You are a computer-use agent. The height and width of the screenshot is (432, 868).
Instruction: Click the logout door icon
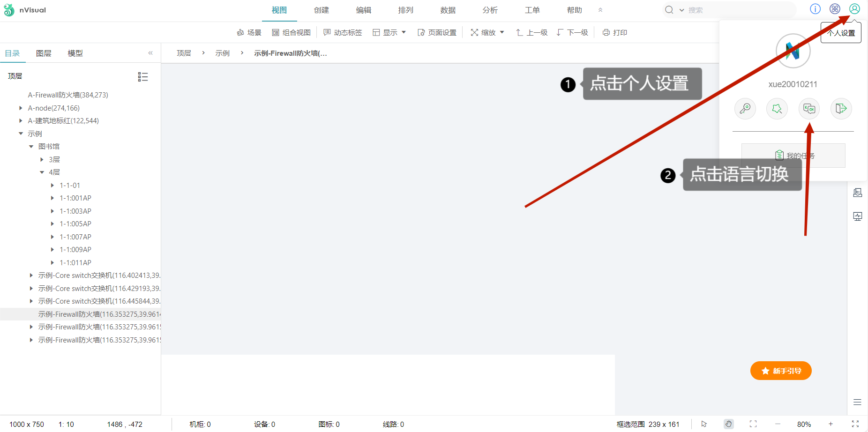841,109
